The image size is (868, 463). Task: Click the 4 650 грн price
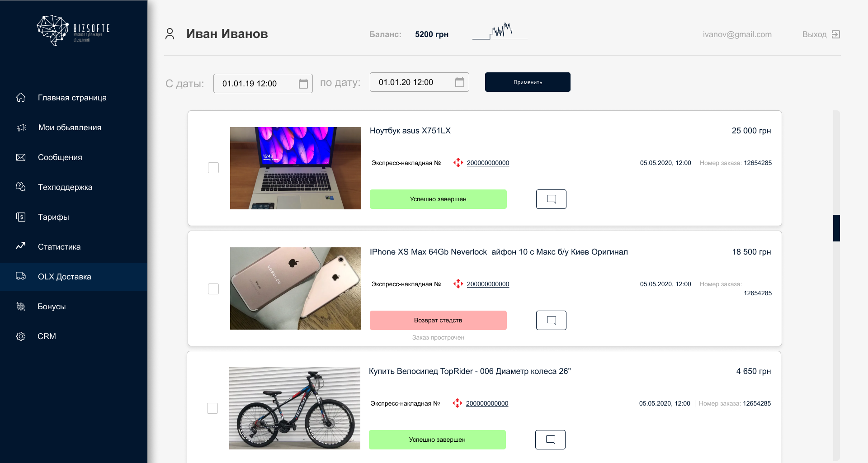(754, 371)
